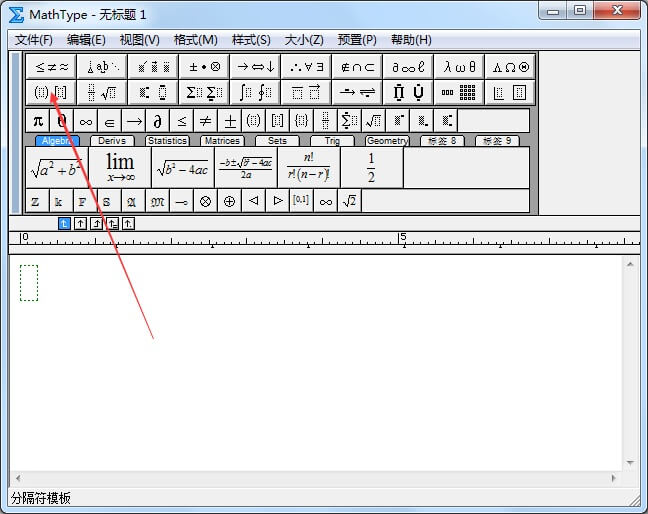The height and width of the screenshot is (514, 648).
Task: Open the relational symbols palette (≤≠≈)
Action: pyautogui.click(x=51, y=67)
